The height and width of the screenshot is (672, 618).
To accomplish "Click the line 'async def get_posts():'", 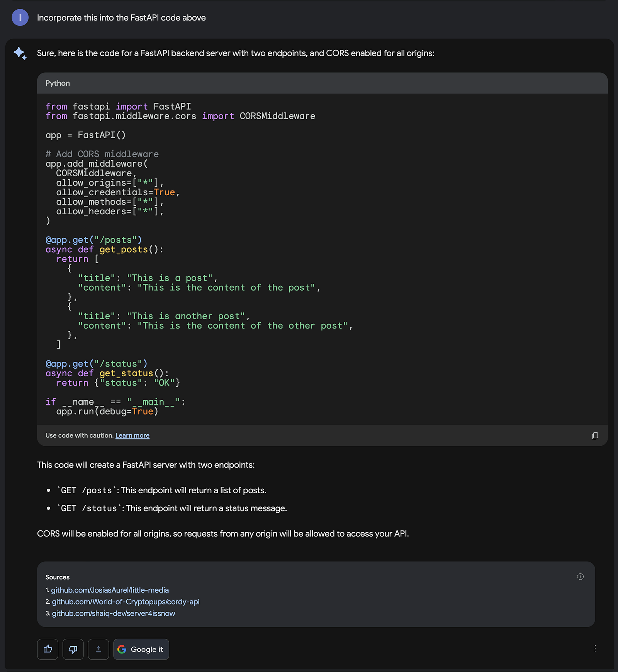I will click(x=105, y=249).
